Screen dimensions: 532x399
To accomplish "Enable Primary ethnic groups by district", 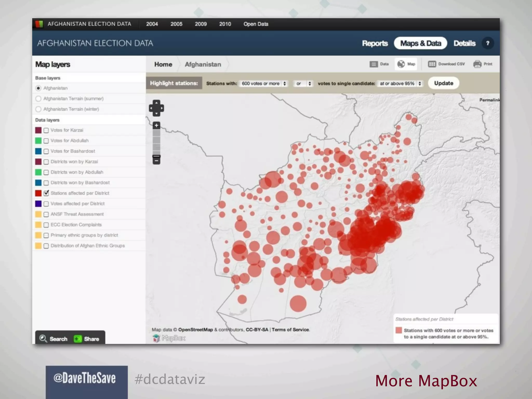I will click(x=46, y=235).
